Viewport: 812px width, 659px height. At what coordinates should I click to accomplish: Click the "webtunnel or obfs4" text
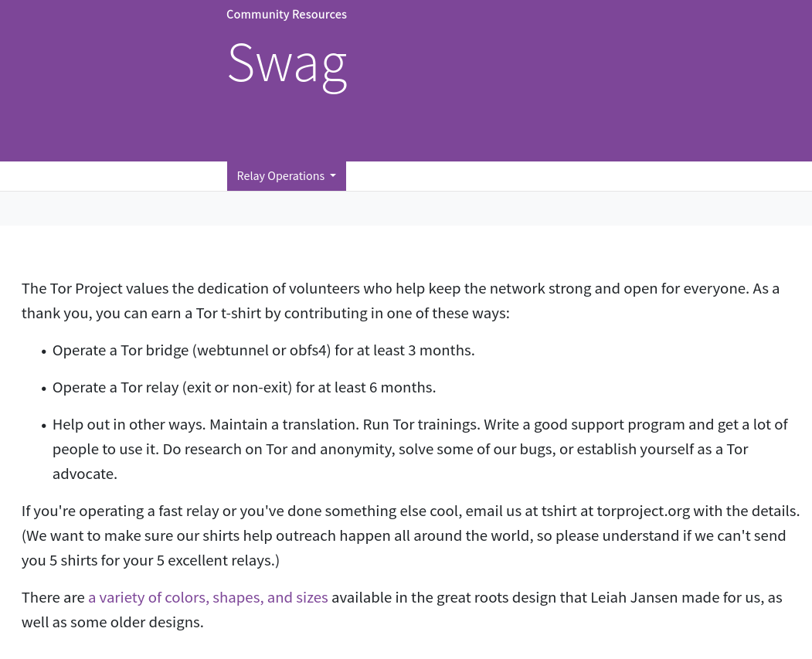point(263,350)
